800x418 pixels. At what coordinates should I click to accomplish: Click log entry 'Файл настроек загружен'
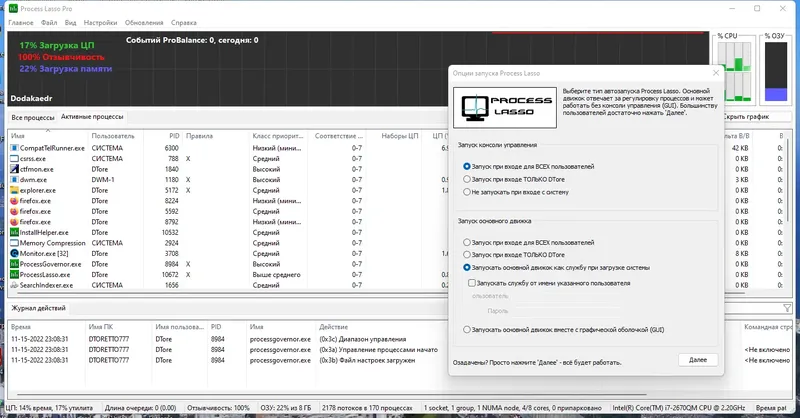tap(367, 360)
